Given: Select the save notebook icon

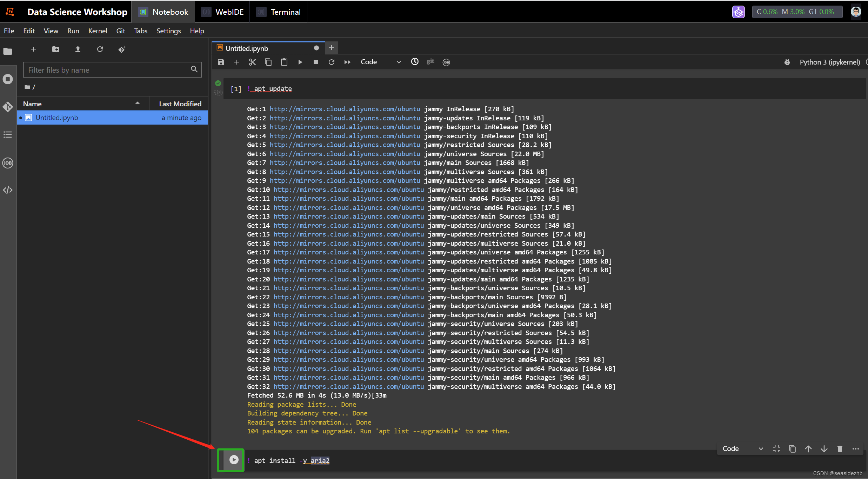Looking at the screenshot, I should click(221, 62).
